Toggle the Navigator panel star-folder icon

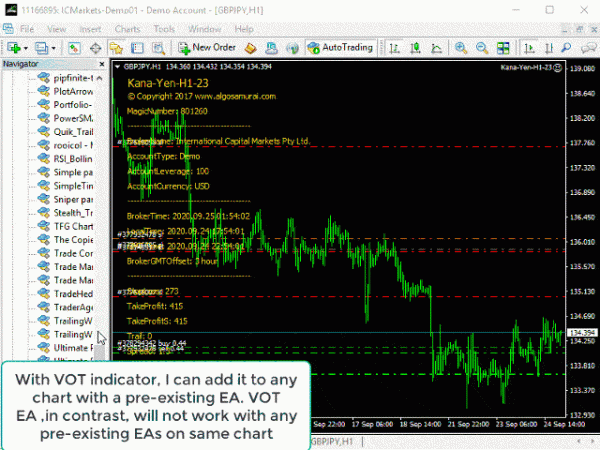click(117, 47)
